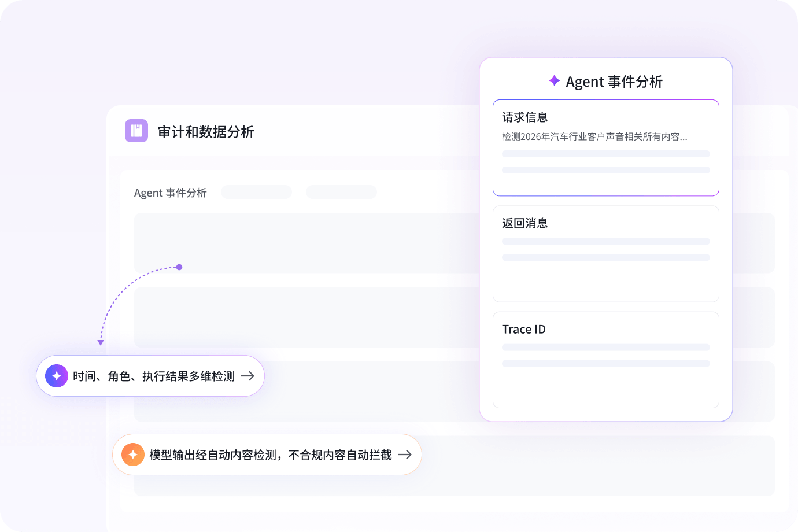Select the Trace ID card

click(x=606, y=360)
